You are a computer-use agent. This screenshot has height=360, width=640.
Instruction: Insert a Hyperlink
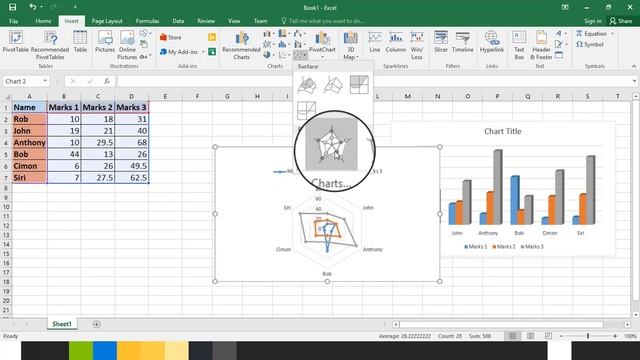click(491, 42)
